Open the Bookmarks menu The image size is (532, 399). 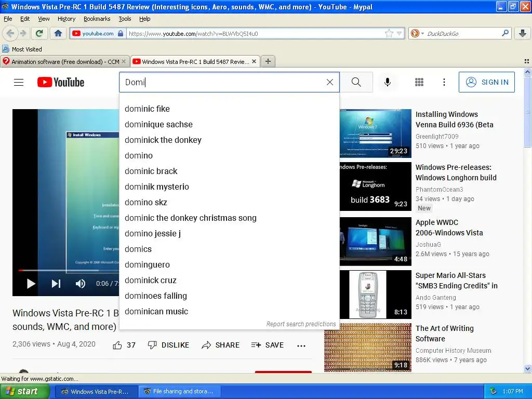[97, 19]
